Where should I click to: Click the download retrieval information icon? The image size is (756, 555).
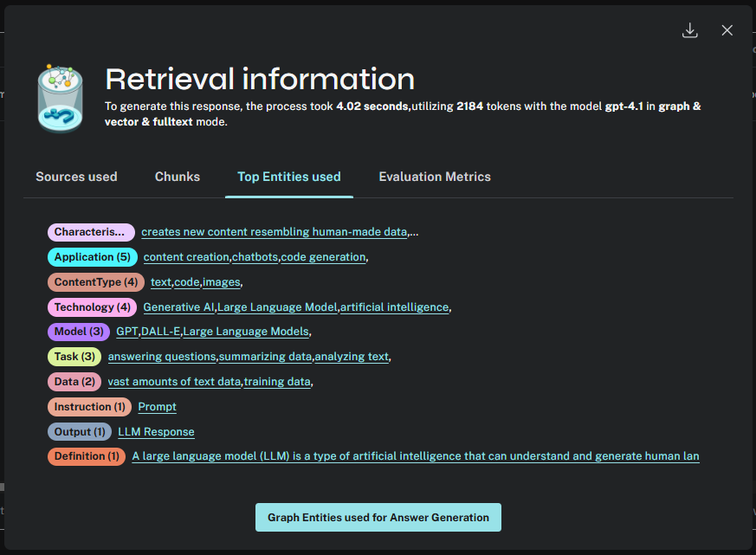pyautogui.click(x=690, y=30)
